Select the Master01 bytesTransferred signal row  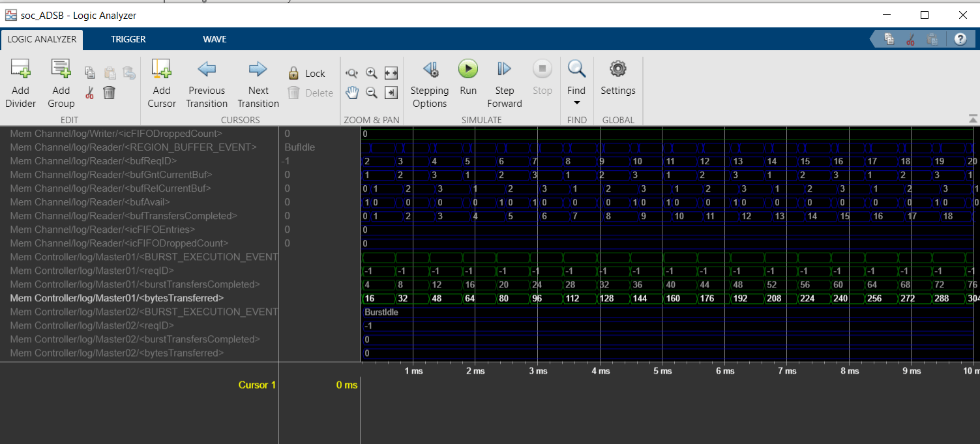pos(117,298)
